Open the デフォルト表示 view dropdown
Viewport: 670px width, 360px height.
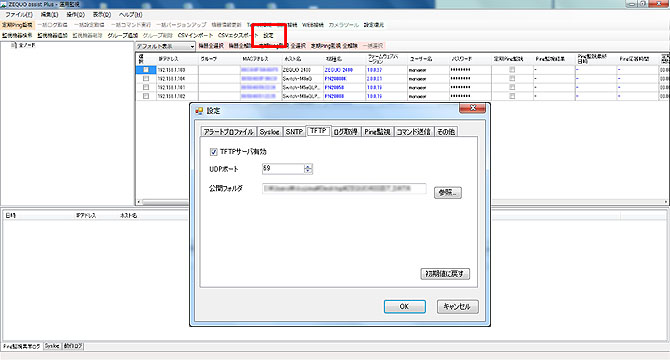tap(165, 46)
